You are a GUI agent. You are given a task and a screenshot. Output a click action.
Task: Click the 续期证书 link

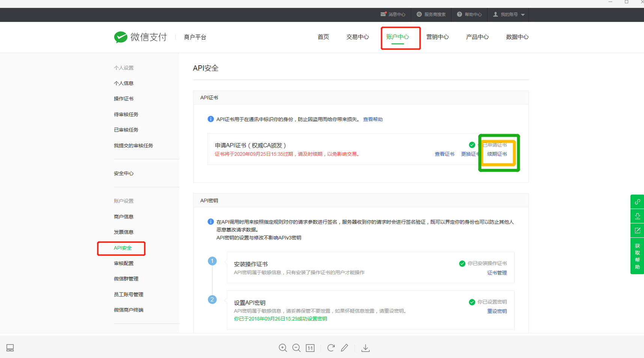[x=497, y=154]
